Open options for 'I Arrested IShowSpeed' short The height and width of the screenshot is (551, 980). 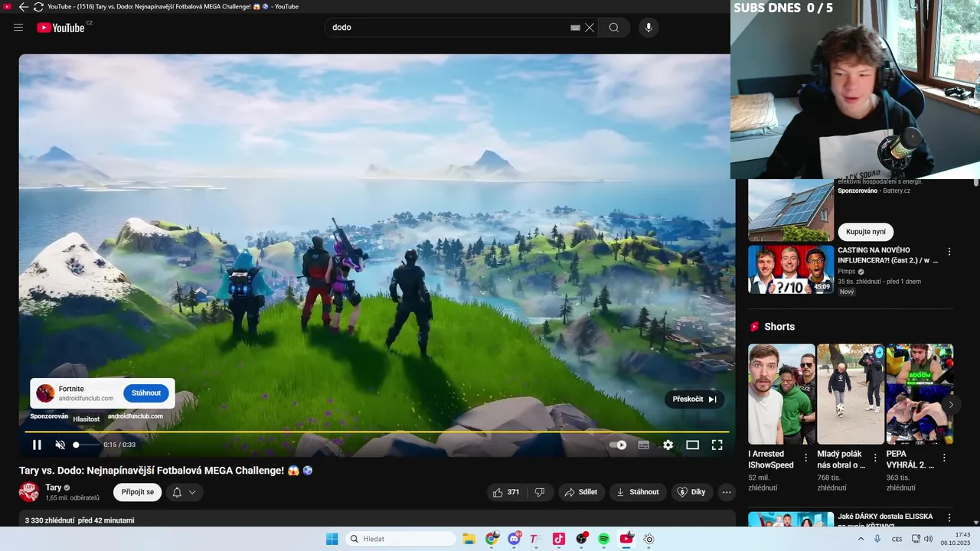806,458
